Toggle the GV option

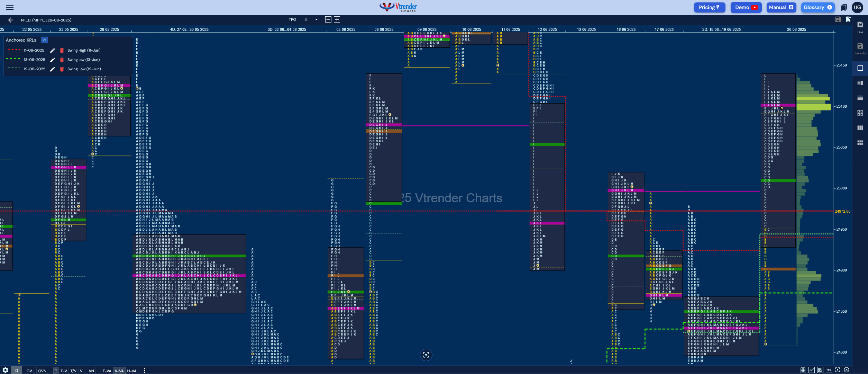click(29, 371)
